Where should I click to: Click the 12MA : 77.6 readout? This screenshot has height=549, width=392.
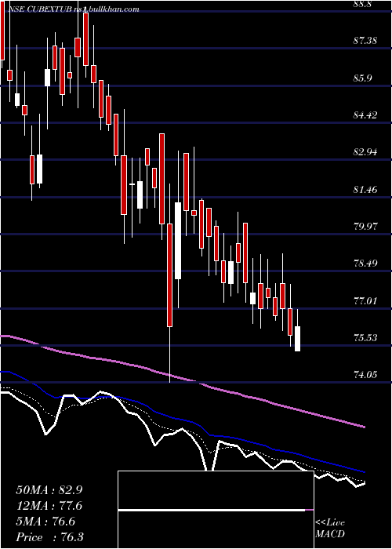click(49, 506)
